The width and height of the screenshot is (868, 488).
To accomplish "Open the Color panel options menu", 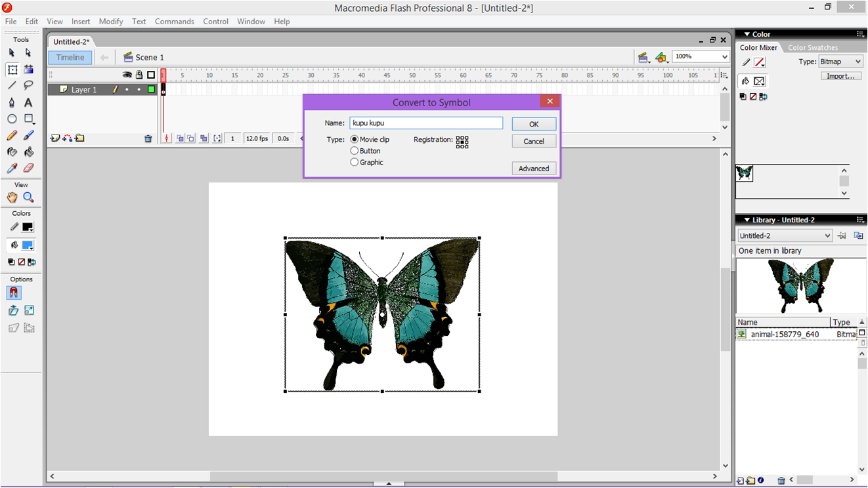I will point(860,34).
